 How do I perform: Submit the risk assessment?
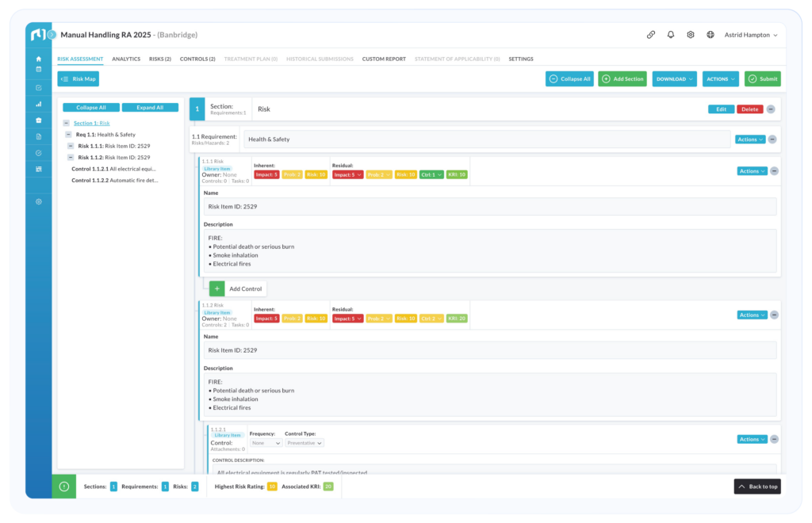tap(762, 79)
